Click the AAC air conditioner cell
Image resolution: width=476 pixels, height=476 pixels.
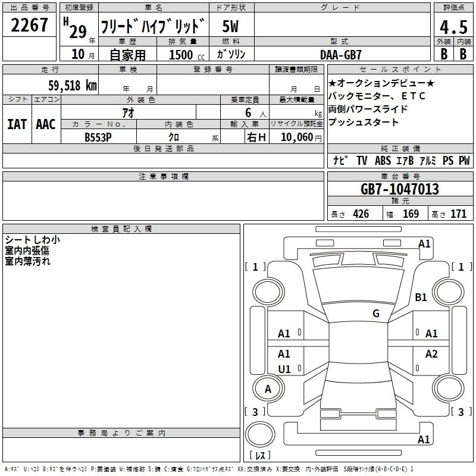point(45,124)
